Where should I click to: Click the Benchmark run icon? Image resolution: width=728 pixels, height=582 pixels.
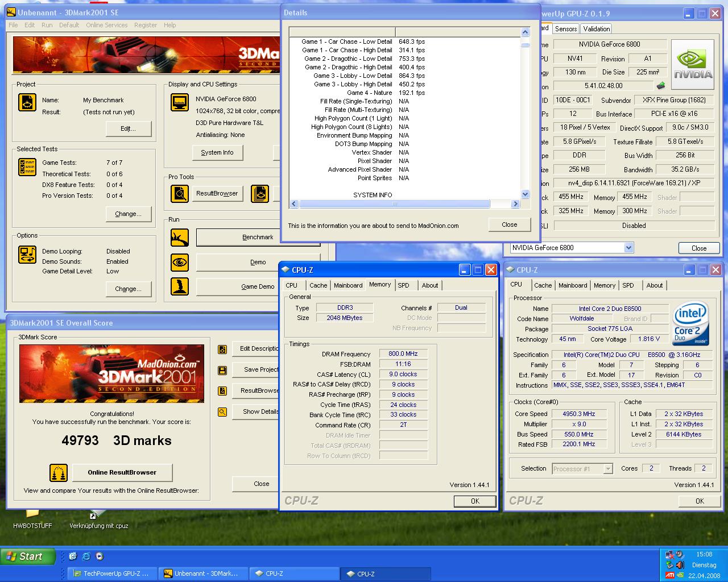(180, 238)
